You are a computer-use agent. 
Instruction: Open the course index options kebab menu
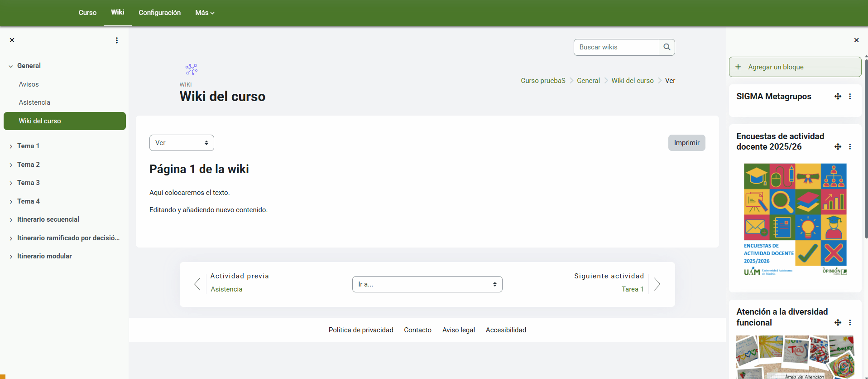[x=117, y=40]
